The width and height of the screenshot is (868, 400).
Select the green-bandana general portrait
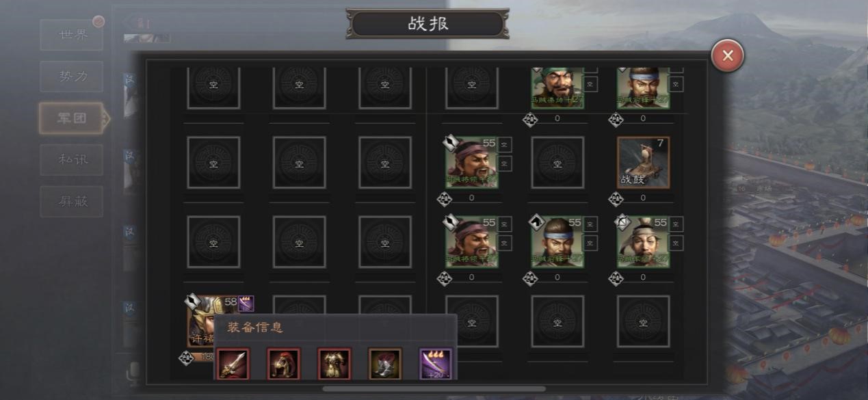tap(557, 88)
